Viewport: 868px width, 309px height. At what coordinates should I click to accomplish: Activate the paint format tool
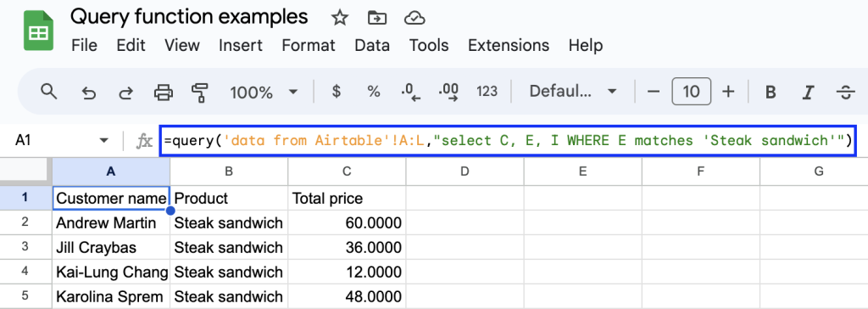coord(199,92)
